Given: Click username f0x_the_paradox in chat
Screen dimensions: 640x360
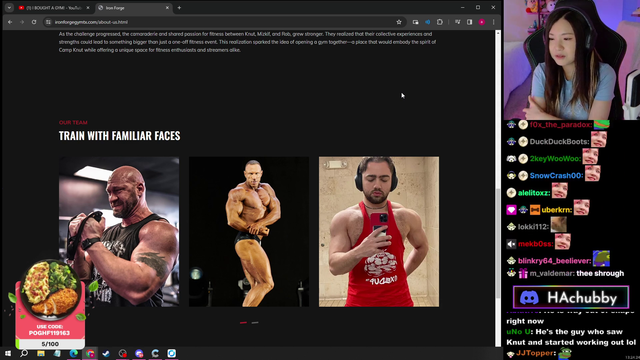Looking at the screenshot, I should (x=560, y=125).
